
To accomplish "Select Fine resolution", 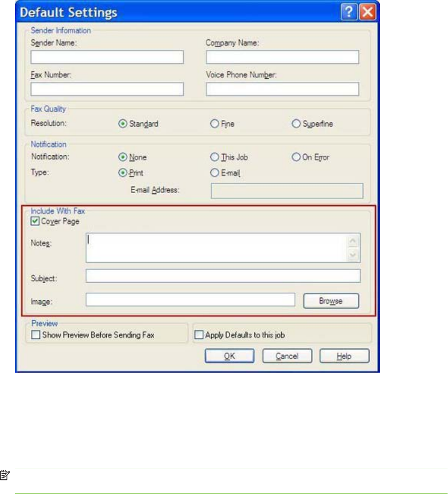I will pyautogui.click(x=214, y=124).
